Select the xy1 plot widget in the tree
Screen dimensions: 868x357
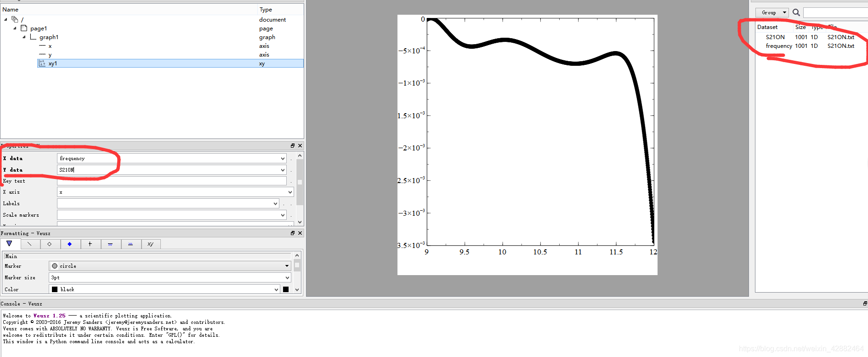[x=53, y=63]
